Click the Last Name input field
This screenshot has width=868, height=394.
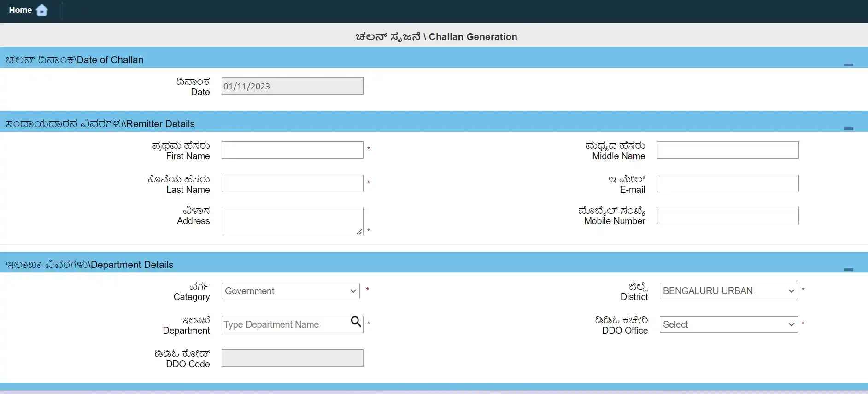[292, 184]
